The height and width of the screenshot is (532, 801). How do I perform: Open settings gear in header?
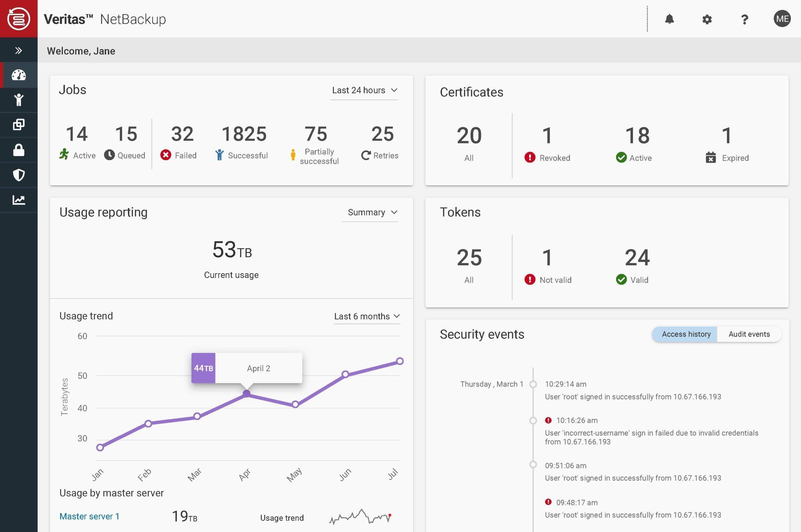pyautogui.click(x=707, y=19)
